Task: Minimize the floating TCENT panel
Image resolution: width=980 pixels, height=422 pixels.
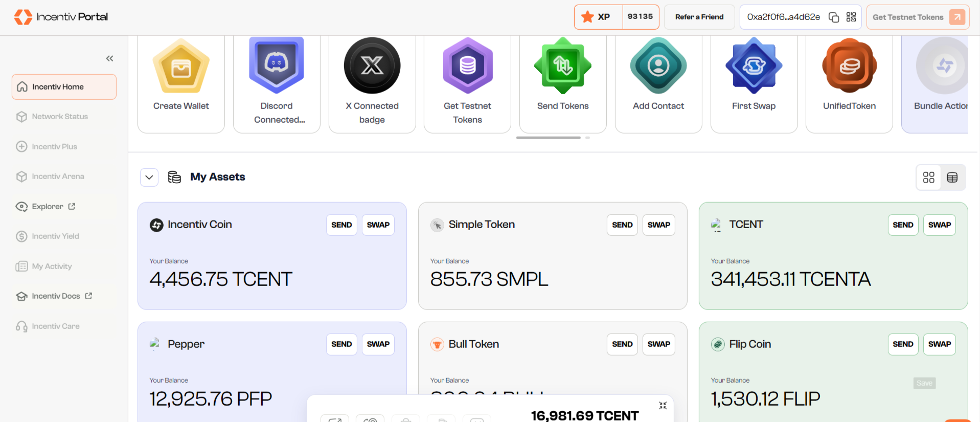Action: (x=663, y=406)
